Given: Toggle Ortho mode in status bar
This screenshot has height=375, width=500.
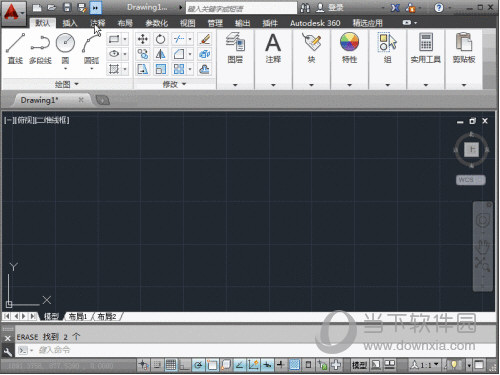Looking at the screenshot, I should pyautogui.click(x=184, y=365).
